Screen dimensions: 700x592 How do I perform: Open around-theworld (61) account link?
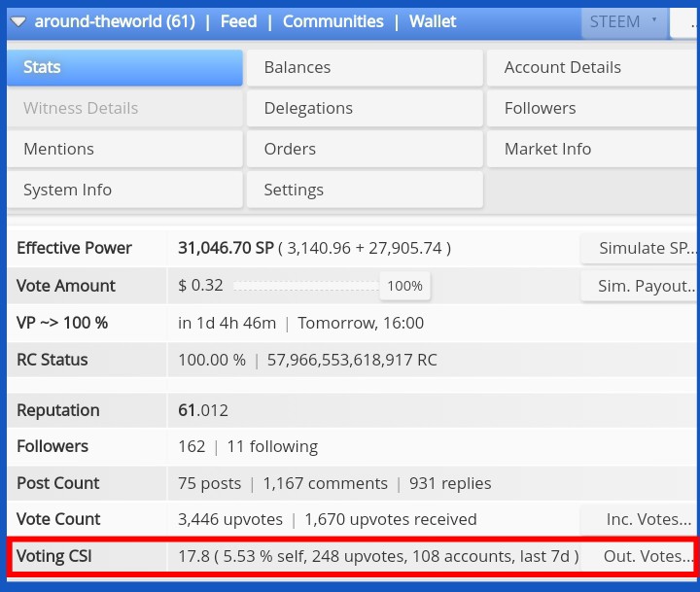[x=115, y=21]
